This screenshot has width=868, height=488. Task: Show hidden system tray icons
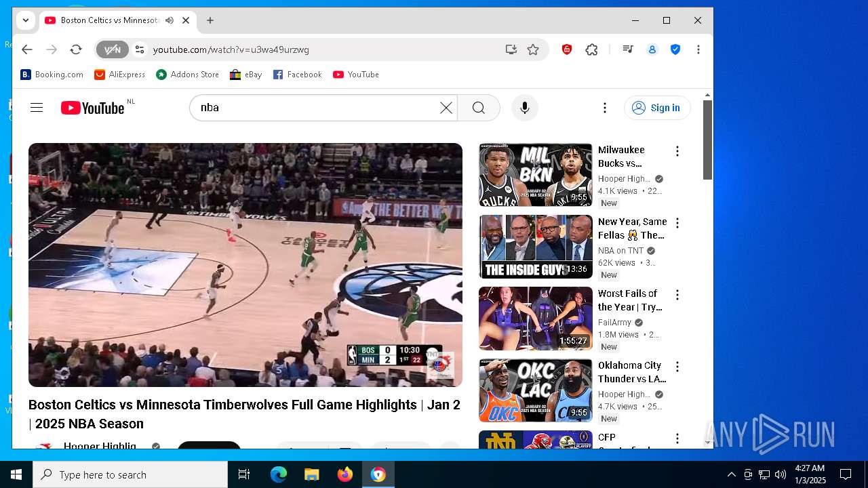(x=731, y=474)
